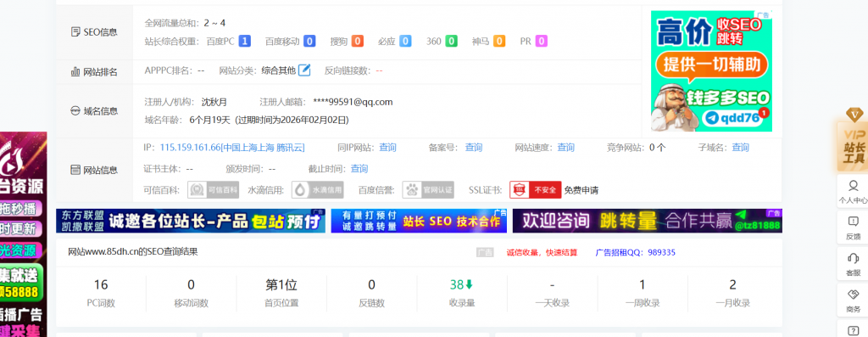The width and height of the screenshot is (868, 337).
Task: Click registrant email ****99591@qq.com
Action: pyautogui.click(x=353, y=102)
